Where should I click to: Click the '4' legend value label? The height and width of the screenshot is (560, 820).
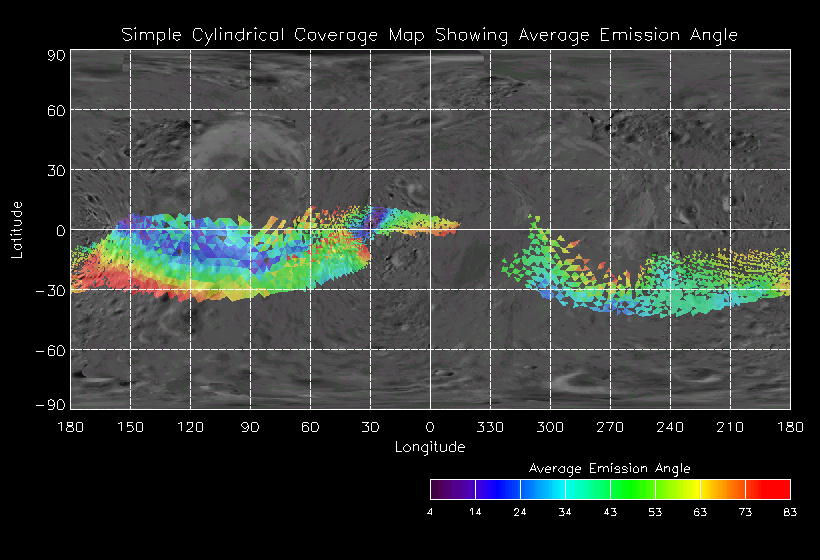click(x=430, y=512)
